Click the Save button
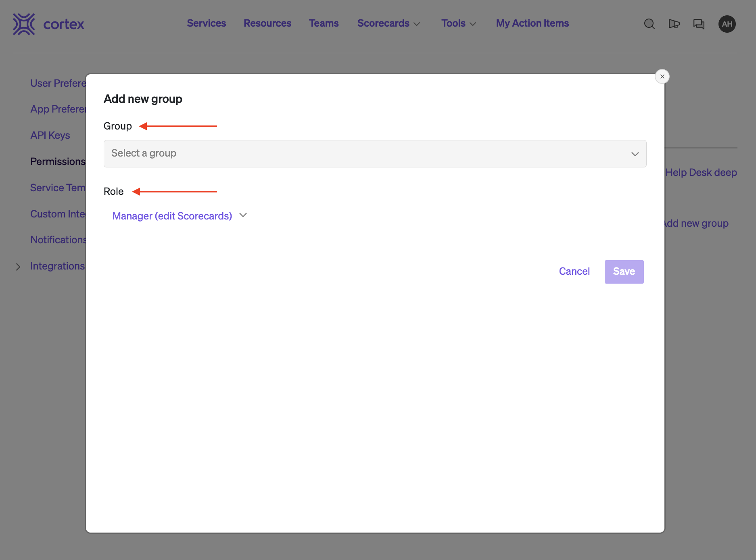The image size is (756, 560). coord(624,272)
